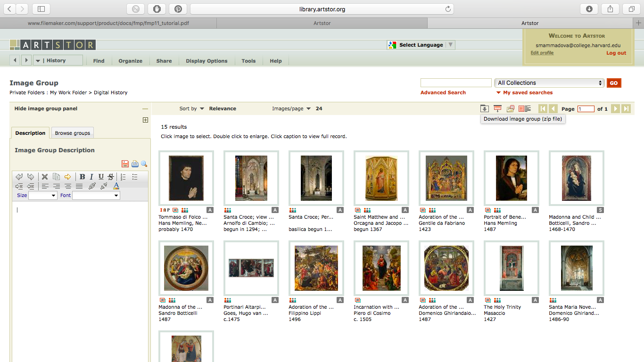This screenshot has width=644, height=362.
Task: Go to the first results page
Action: (543, 108)
